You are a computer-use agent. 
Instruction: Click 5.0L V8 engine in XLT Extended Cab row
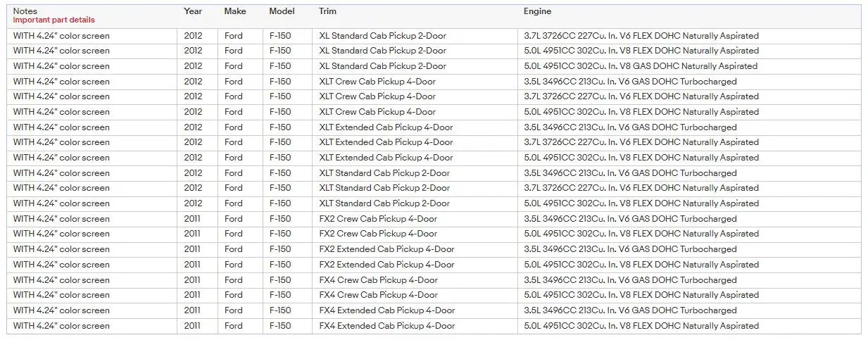pyautogui.click(x=641, y=158)
